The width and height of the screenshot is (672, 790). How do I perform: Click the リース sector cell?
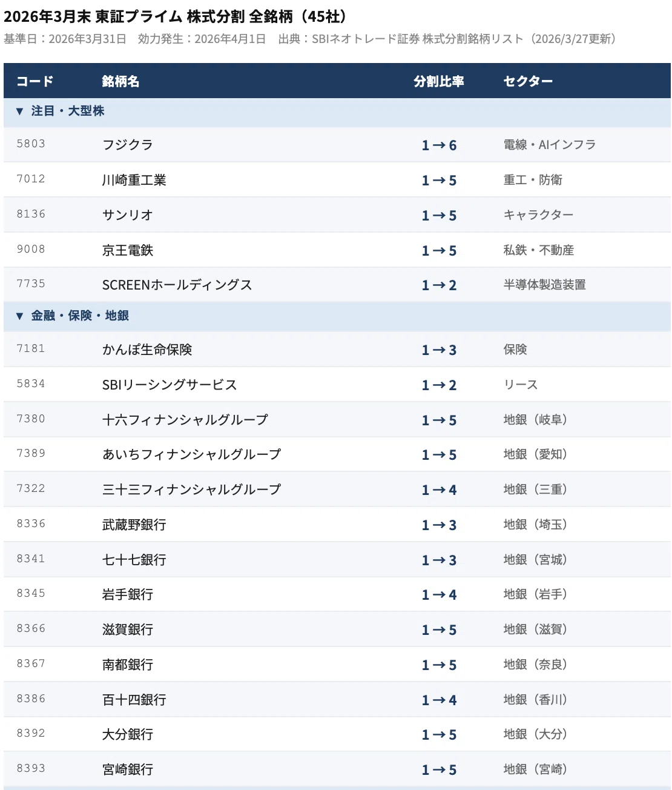coord(521,385)
